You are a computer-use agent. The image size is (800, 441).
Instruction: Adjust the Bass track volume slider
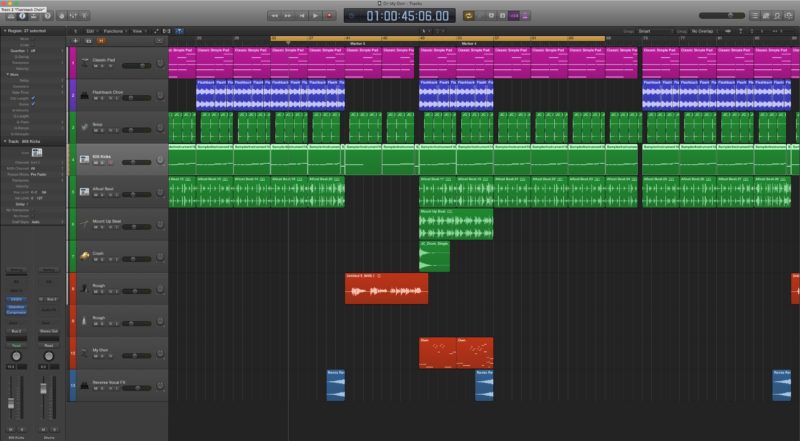(136, 130)
